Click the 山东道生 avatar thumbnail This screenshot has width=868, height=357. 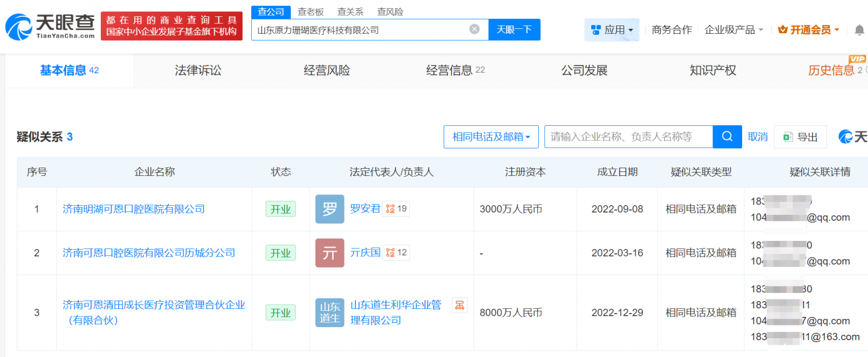pos(330,313)
